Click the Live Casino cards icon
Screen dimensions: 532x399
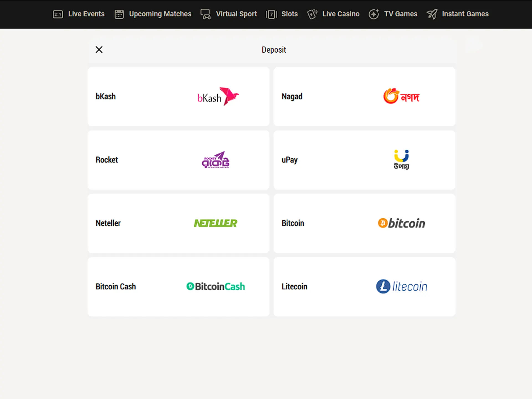point(312,14)
